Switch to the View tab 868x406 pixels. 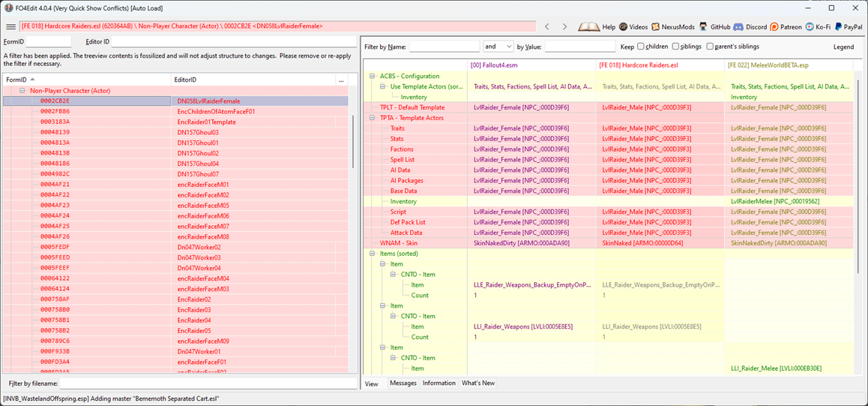tap(372, 383)
